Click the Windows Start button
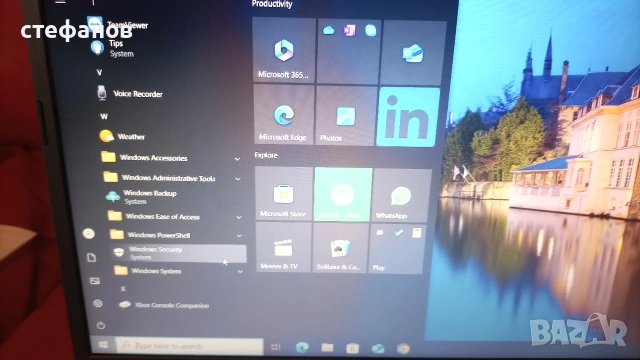 [103, 345]
